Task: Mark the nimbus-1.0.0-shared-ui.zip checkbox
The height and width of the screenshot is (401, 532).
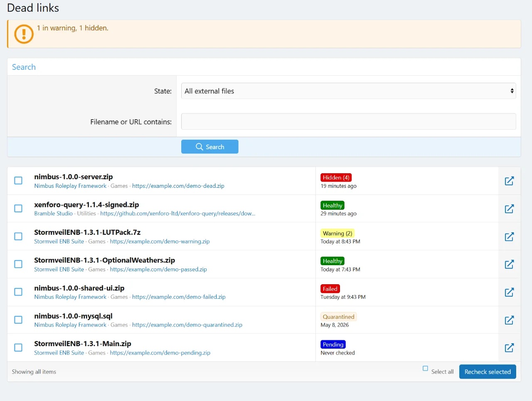Action: tap(18, 292)
